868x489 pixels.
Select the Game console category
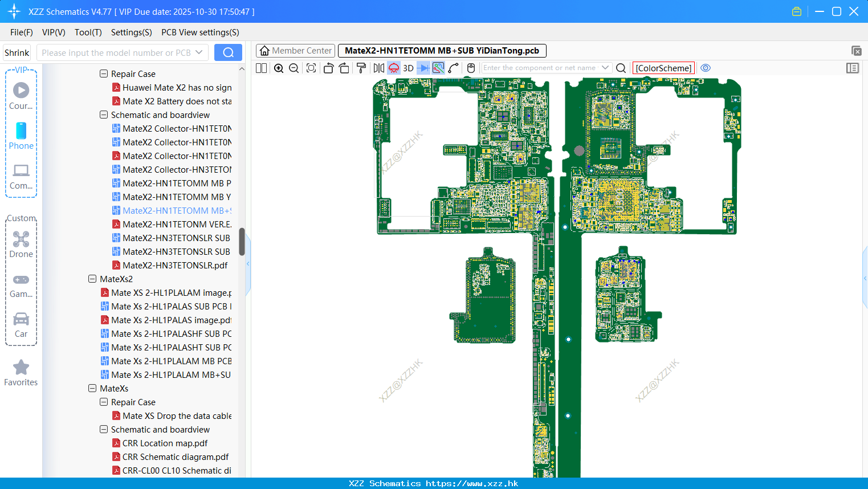[21, 286]
